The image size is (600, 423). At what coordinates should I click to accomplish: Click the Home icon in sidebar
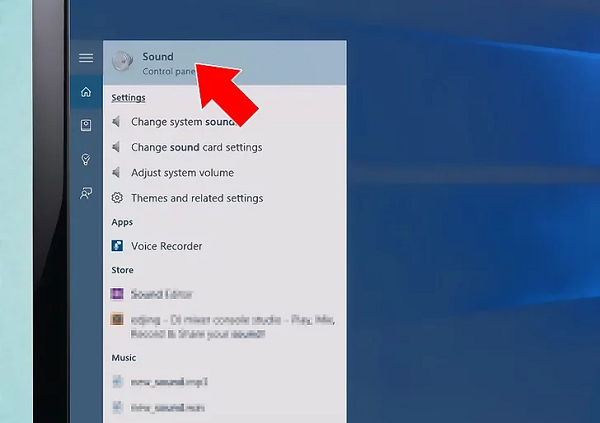86,92
